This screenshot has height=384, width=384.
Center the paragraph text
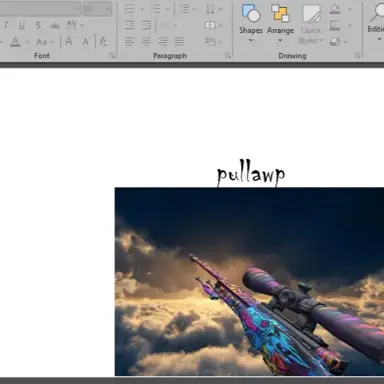pos(146,41)
